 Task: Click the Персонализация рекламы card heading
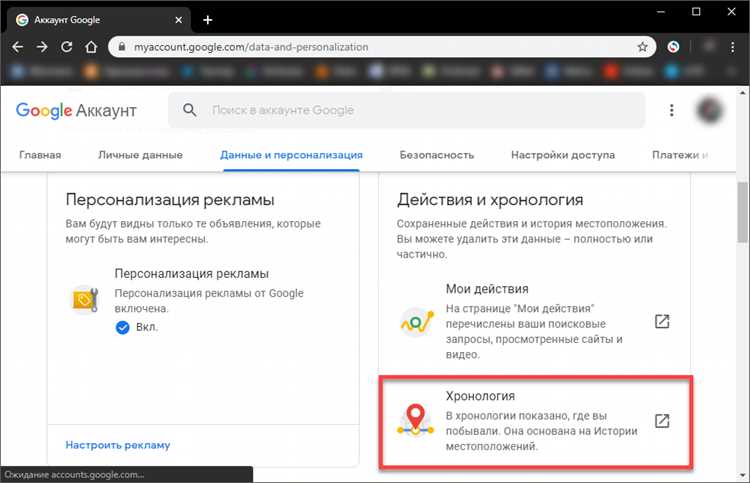[x=170, y=199]
